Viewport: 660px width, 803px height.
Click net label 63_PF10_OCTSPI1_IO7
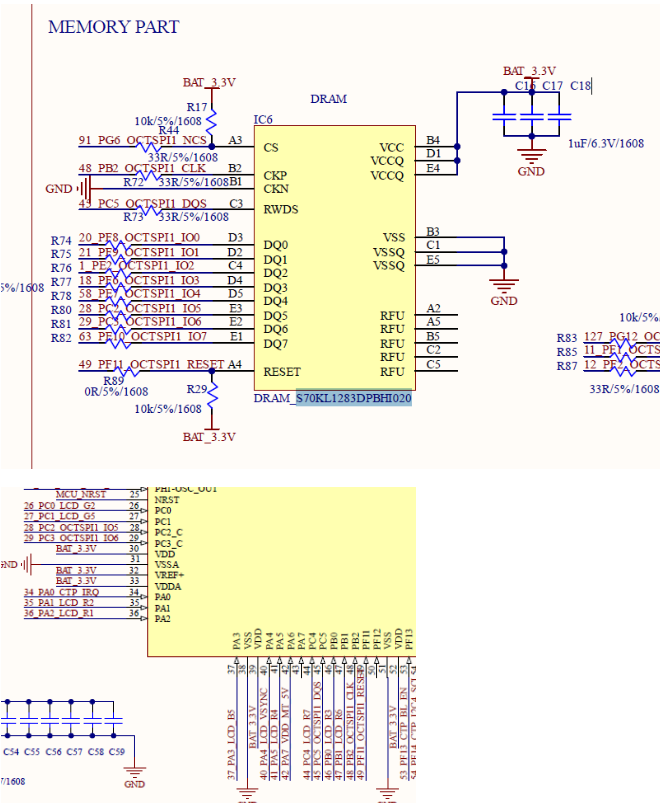coord(142,336)
